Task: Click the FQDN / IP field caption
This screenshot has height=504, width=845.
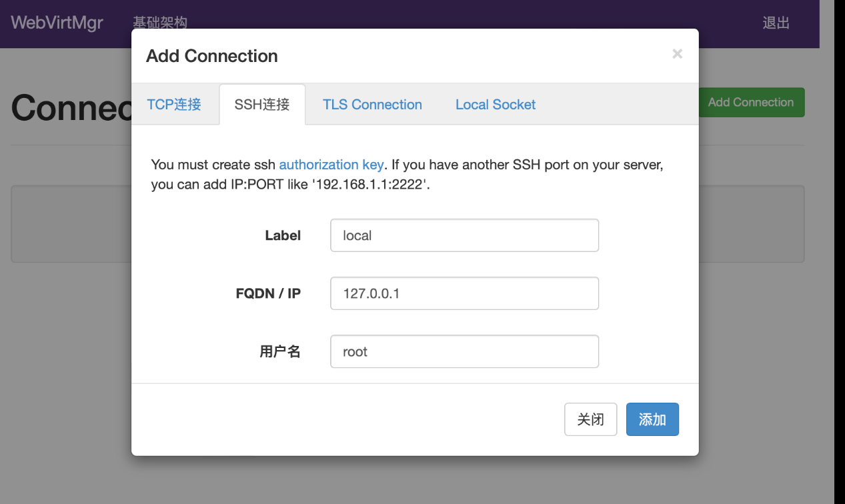Action: (268, 293)
